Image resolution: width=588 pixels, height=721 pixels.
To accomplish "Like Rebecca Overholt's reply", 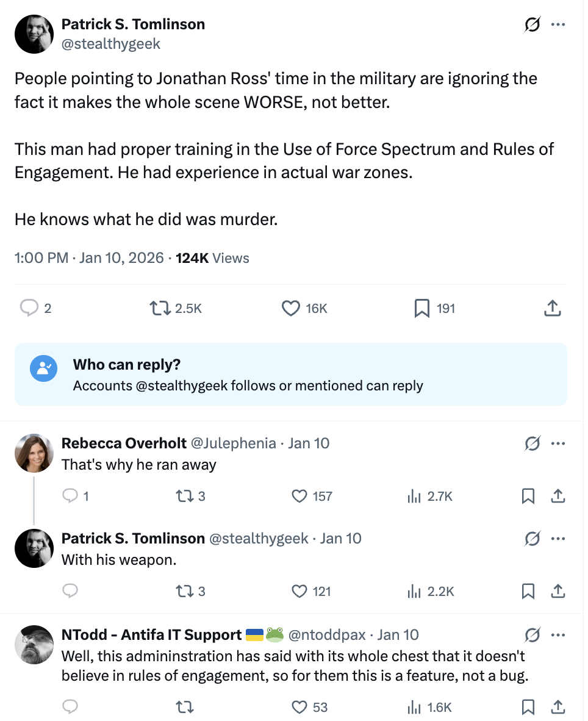I will (299, 497).
